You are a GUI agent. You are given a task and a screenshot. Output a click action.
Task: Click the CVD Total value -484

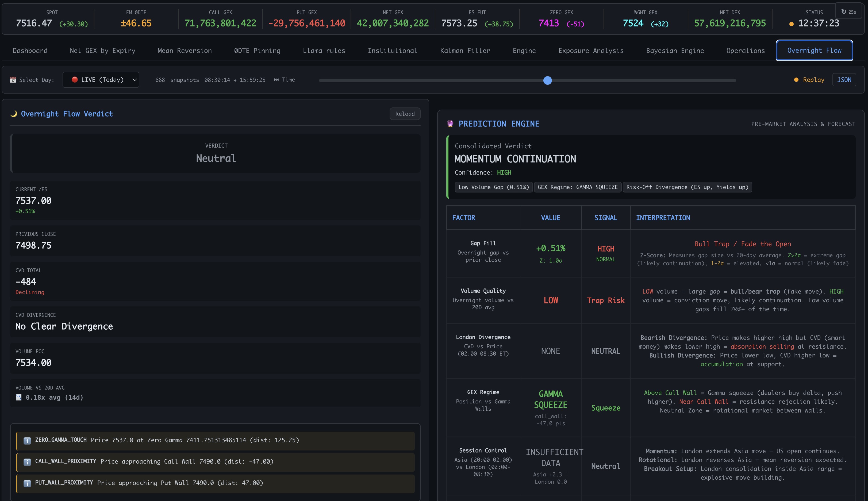(x=25, y=282)
